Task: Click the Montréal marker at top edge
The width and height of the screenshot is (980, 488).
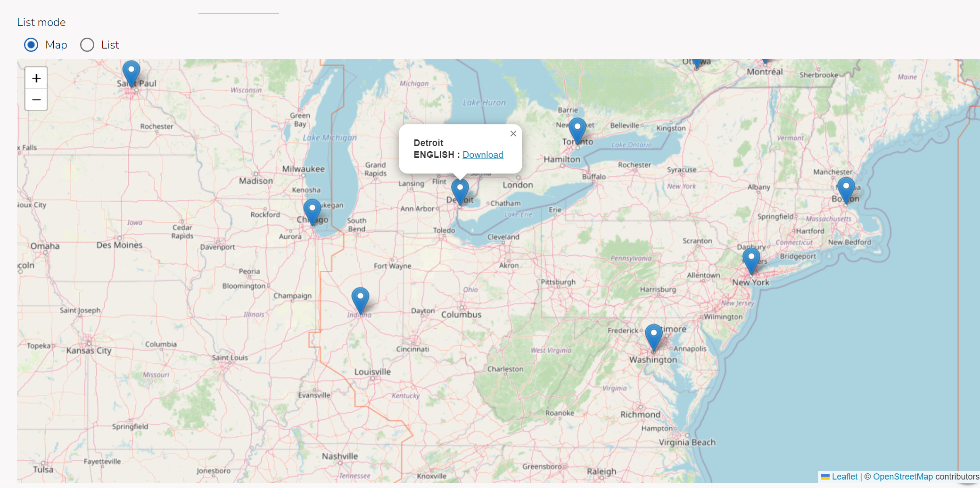Action: coord(765,61)
